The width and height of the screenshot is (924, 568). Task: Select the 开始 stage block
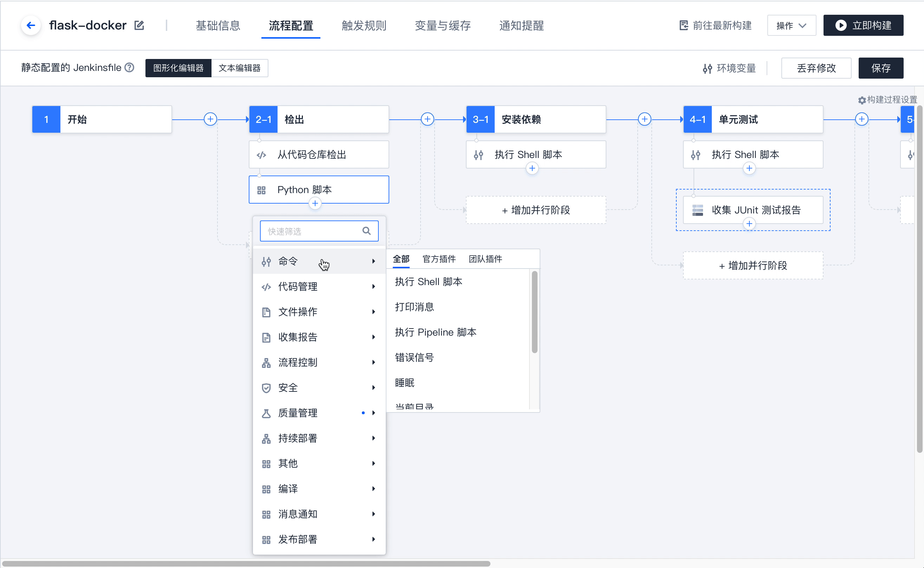point(102,119)
